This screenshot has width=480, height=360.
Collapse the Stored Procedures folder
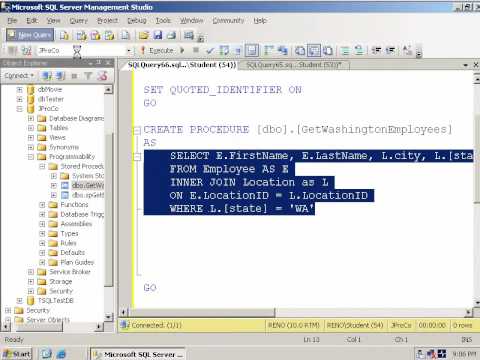42,166
